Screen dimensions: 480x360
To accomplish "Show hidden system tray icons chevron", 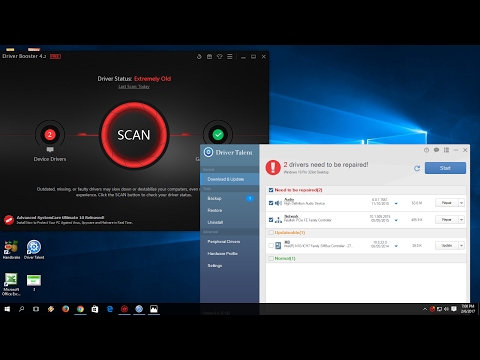I will [x=425, y=309].
